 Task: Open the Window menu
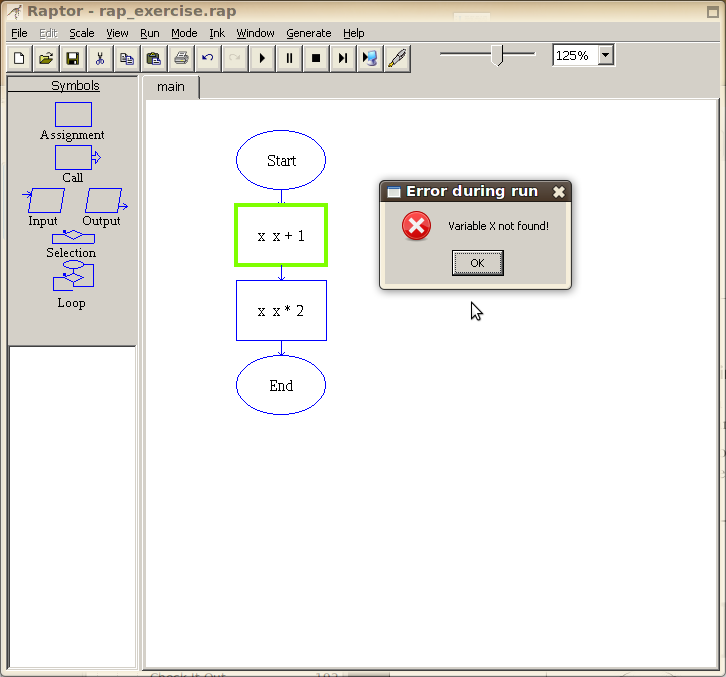pos(255,33)
